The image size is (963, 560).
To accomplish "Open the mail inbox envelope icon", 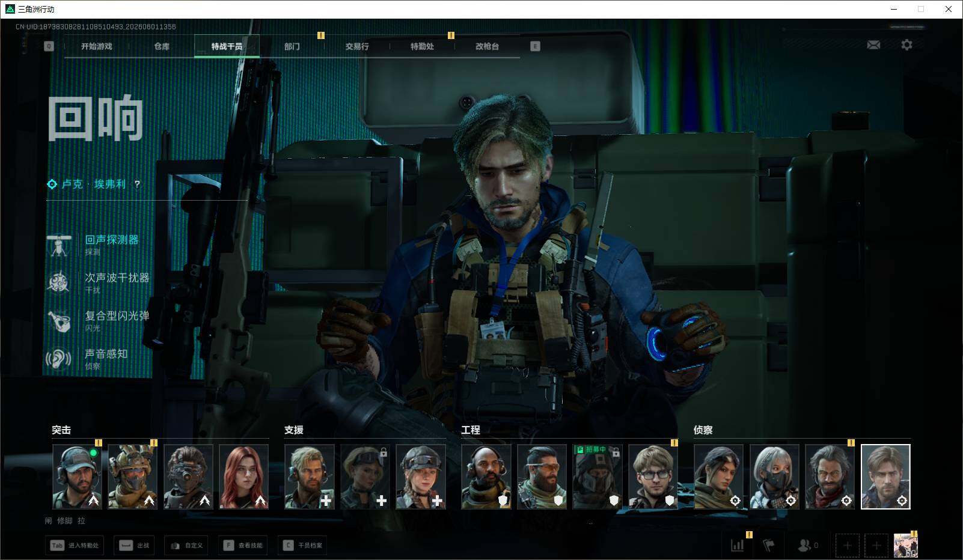I will [x=873, y=45].
